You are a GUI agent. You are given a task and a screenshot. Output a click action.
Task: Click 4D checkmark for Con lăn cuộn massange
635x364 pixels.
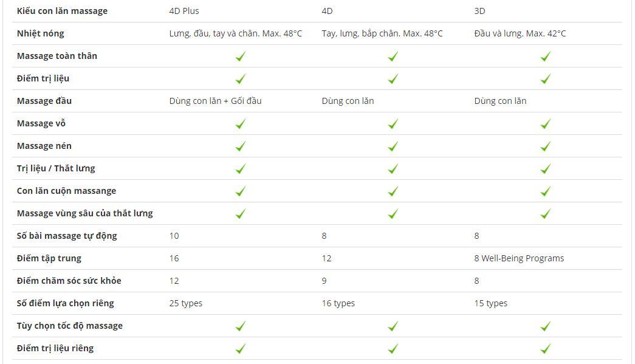[x=393, y=191]
